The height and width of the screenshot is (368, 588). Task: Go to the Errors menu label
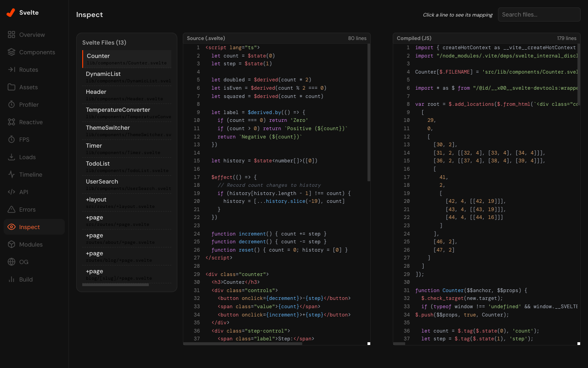[28, 209]
